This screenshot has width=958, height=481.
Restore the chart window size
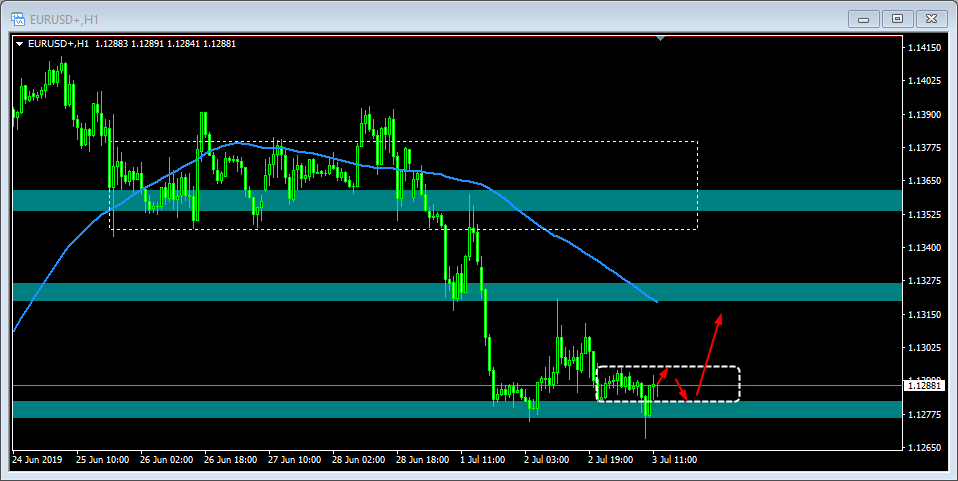pos(897,18)
